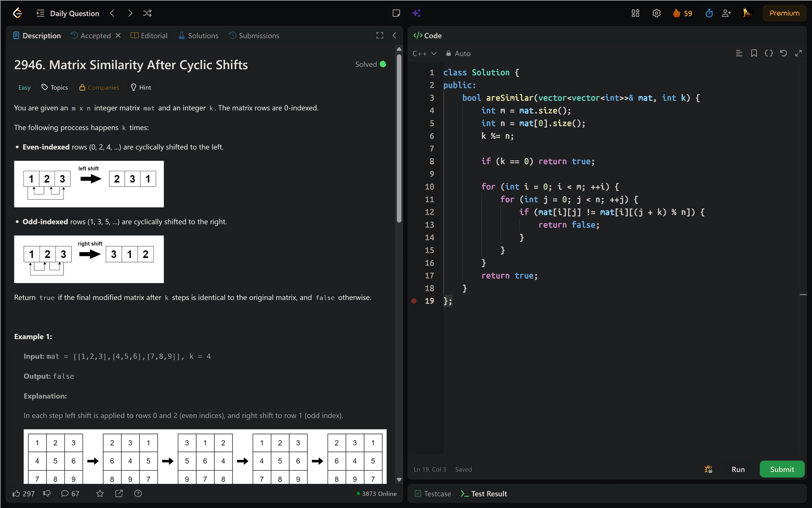Reset code to default with undo icon
The height and width of the screenshot is (508, 812).
(783, 53)
